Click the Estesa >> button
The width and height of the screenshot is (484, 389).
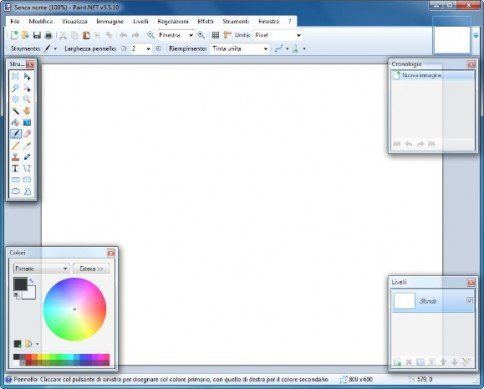click(91, 268)
